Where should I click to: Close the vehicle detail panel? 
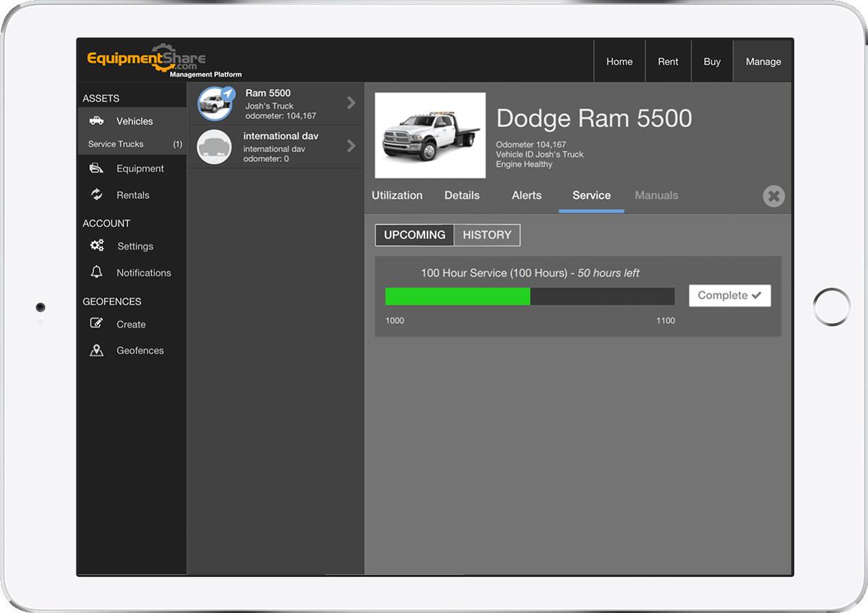(773, 196)
